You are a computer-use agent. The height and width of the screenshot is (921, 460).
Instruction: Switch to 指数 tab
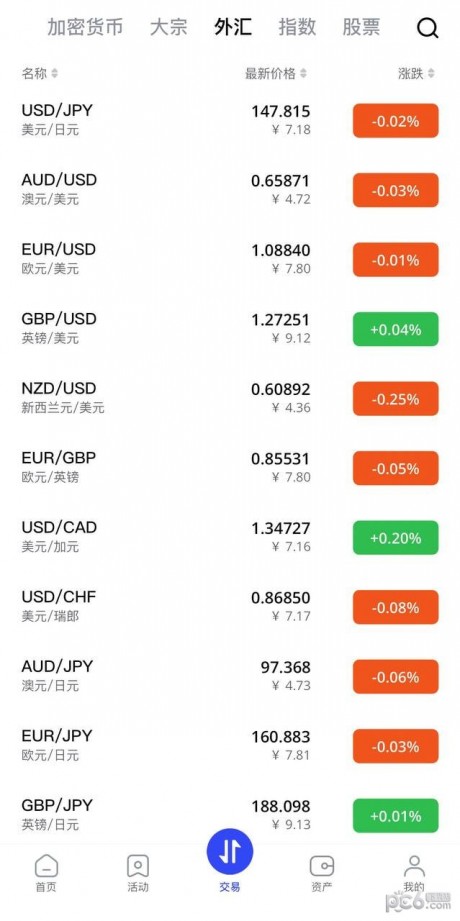(297, 27)
